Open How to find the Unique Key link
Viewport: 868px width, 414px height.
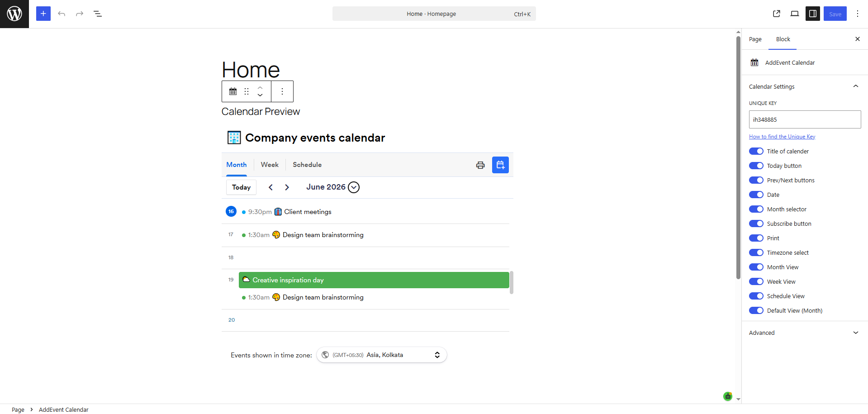[x=782, y=137]
